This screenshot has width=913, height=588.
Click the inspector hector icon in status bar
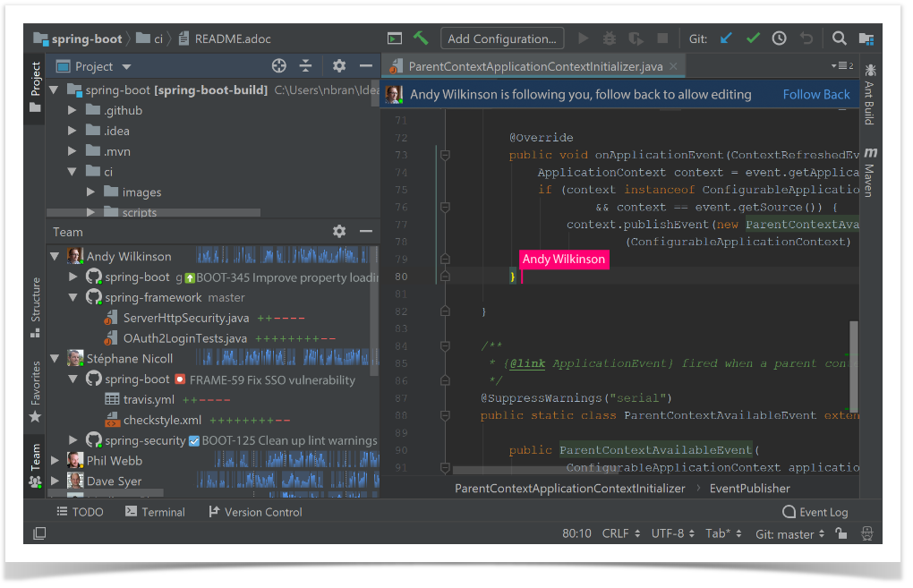tap(867, 533)
